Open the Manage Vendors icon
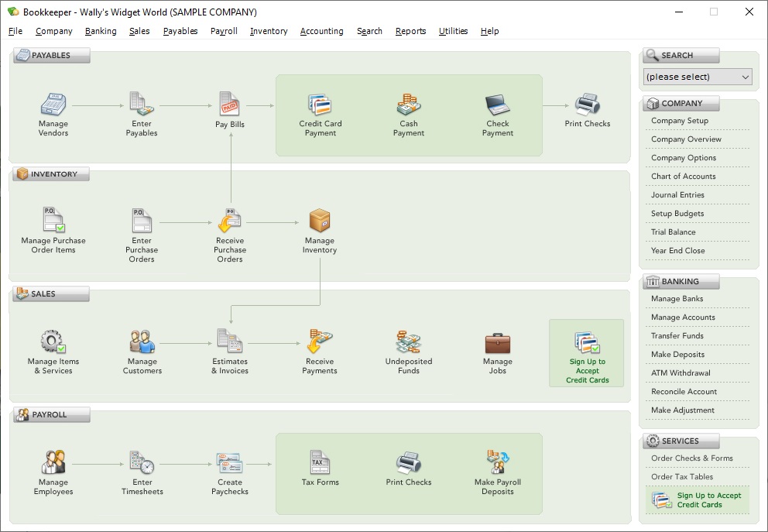This screenshot has height=532, width=768. click(x=53, y=105)
